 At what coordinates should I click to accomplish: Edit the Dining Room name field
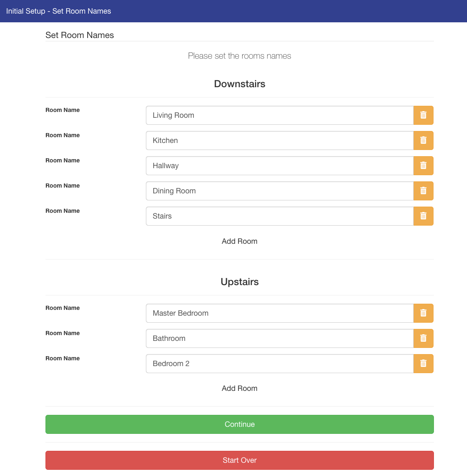tap(280, 190)
